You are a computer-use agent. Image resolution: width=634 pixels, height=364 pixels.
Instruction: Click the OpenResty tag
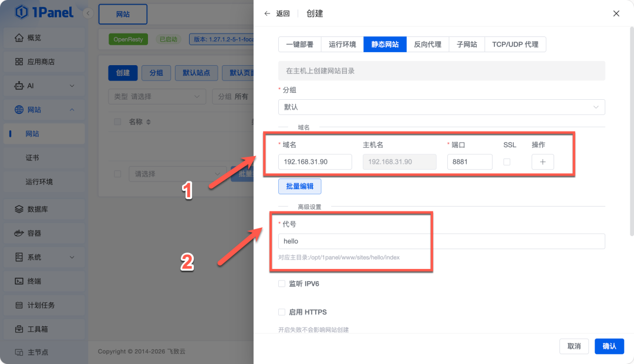point(128,39)
